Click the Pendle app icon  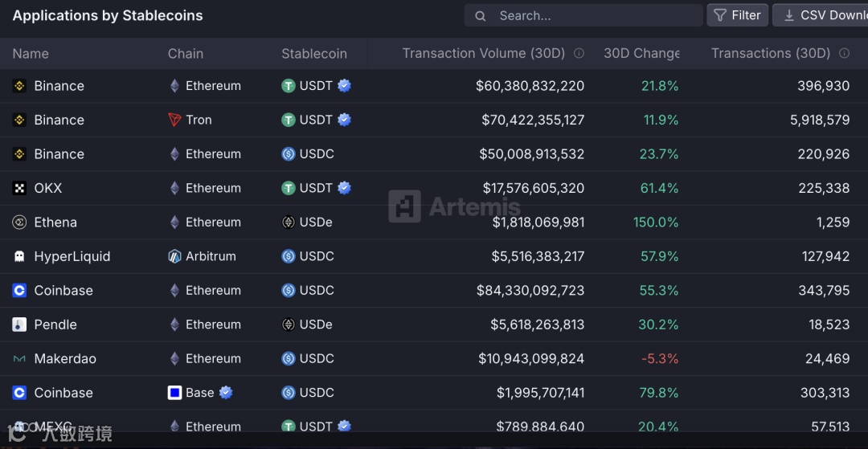click(19, 325)
